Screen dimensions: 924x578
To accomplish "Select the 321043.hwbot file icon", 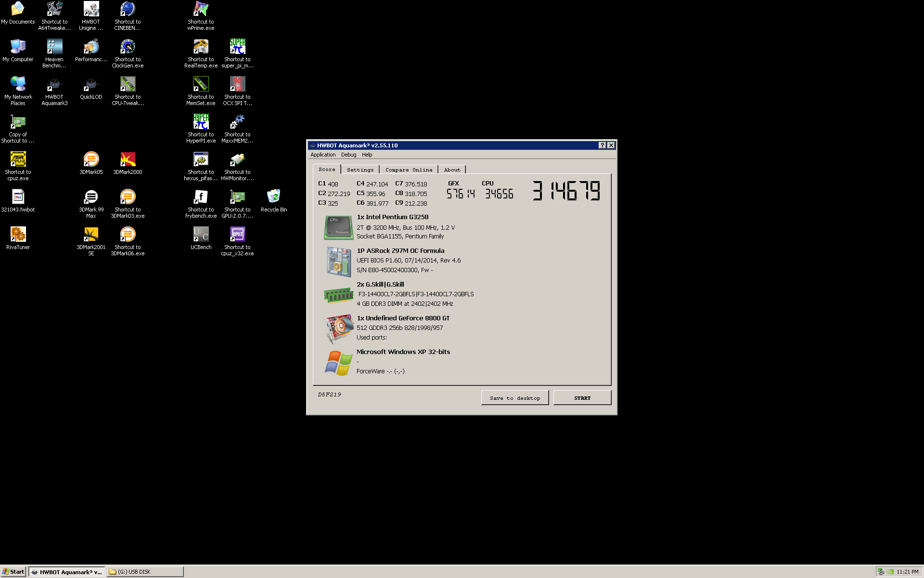I will pyautogui.click(x=18, y=201).
